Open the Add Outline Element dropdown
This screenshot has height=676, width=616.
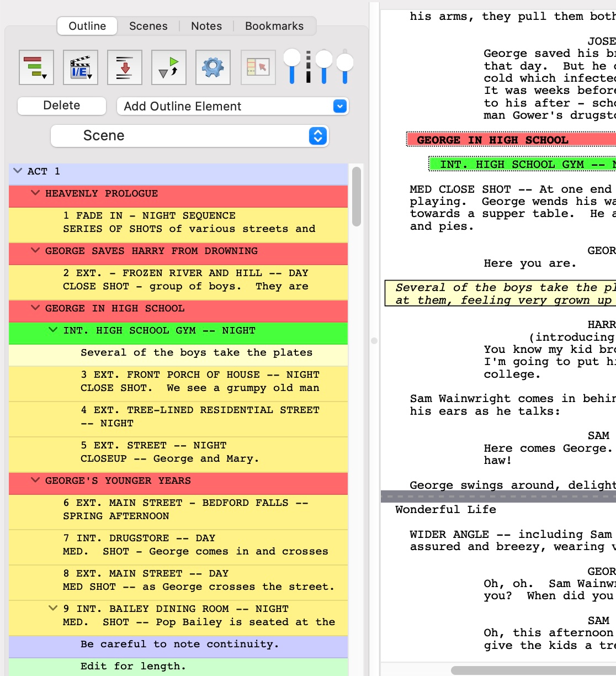(339, 105)
